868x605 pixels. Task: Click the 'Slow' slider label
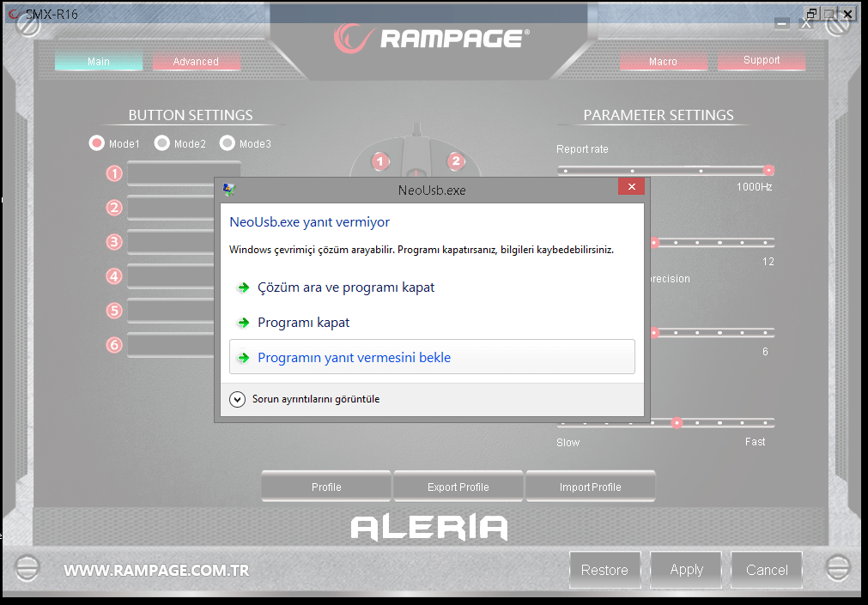(x=568, y=442)
